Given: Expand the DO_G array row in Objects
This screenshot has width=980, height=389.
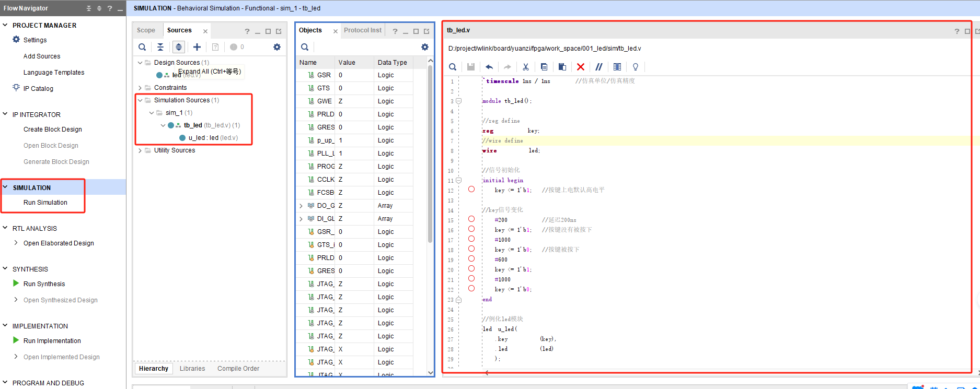Looking at the screenshot, I should pos(301,206).
